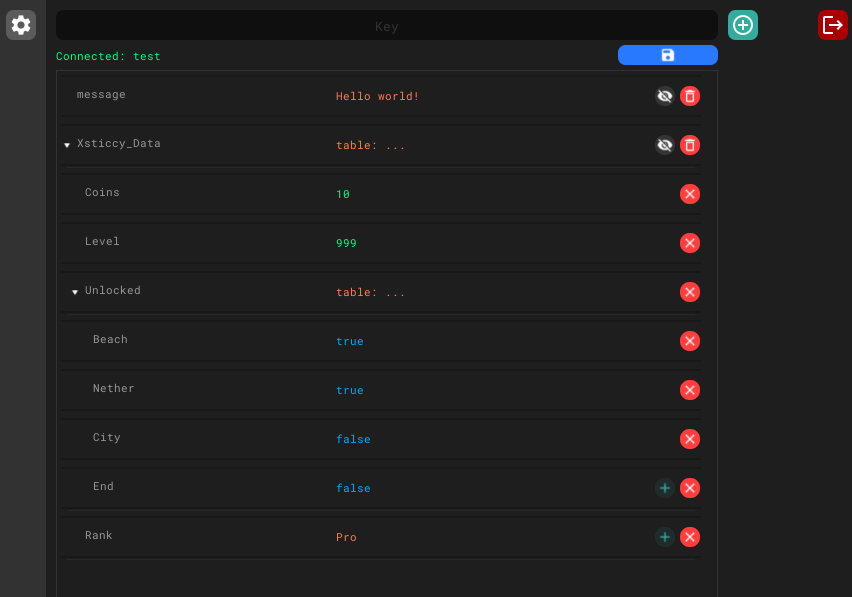Select the Nether row label
Screen dimensions: 852x597
(114, 388)
